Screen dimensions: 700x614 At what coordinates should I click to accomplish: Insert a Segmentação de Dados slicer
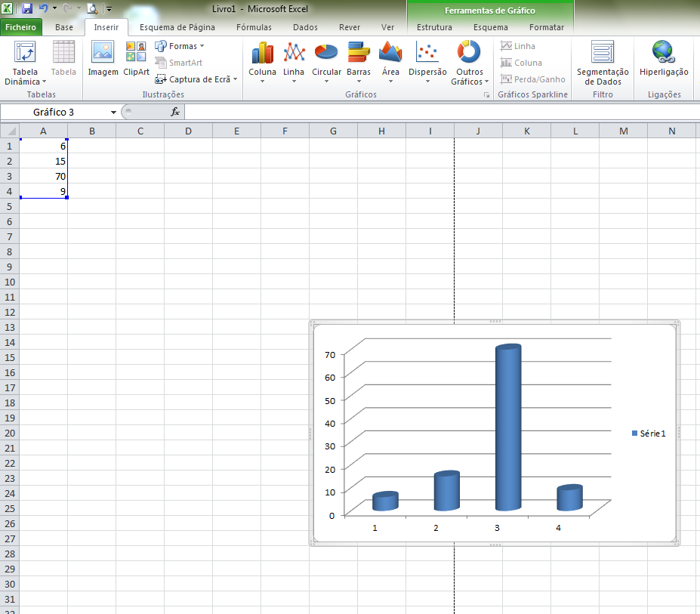603,63
